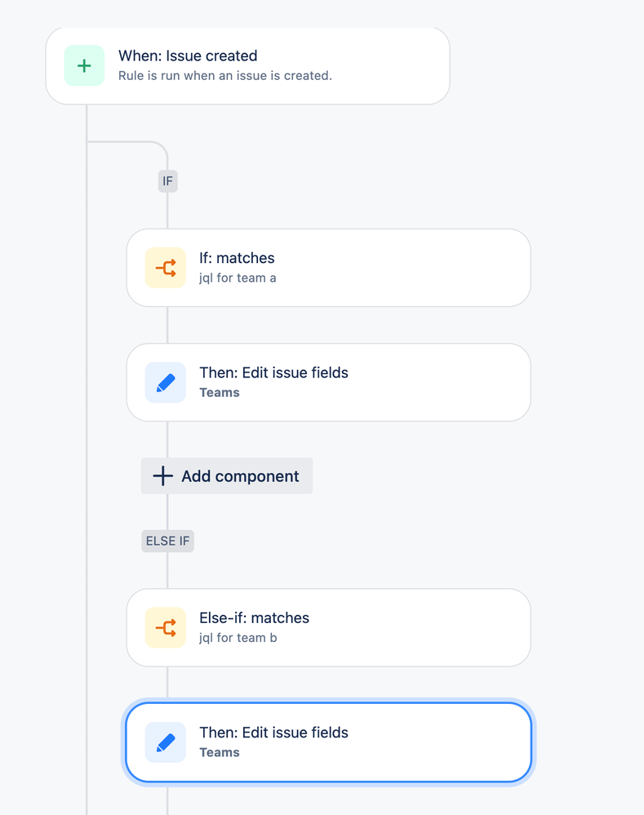Click the orange branch icon for 'If: matches'
This screenshot has height=815, width=644.
coord(165,268)
